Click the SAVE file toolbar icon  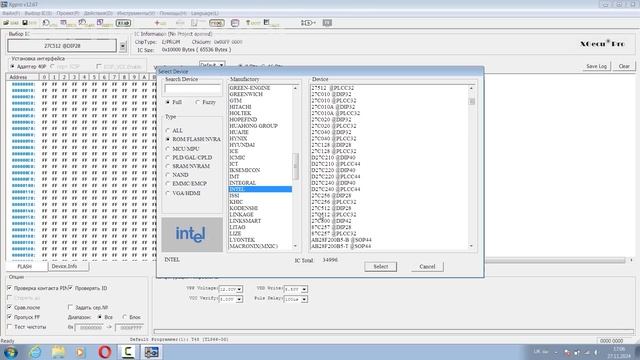29,23
